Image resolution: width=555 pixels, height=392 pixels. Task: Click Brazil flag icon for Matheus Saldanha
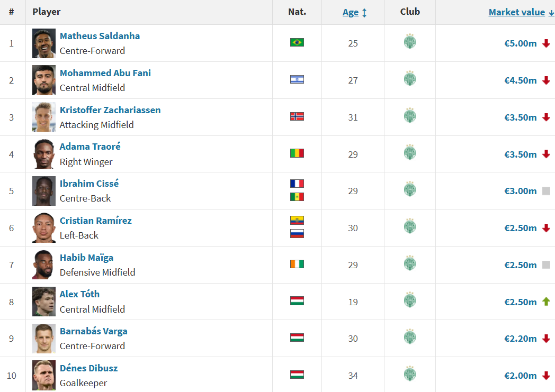(x=297, y=42)
